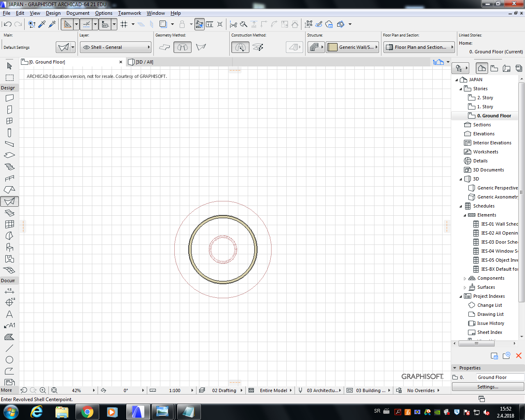Image resolution: width=525 pixels, height=420 pixels.
Task: Choose the Window tool
Action: tap(9, 121)
